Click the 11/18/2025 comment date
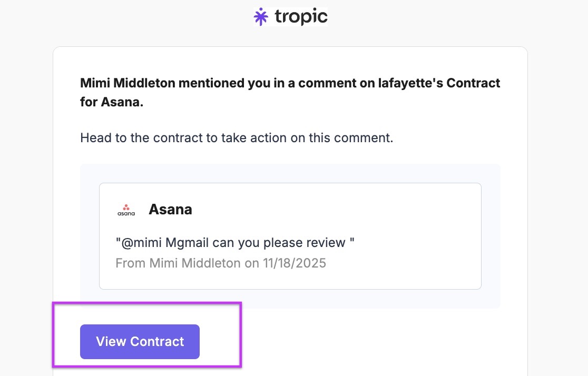The height and width of the screenshot is (376, 588). (294, 263)
